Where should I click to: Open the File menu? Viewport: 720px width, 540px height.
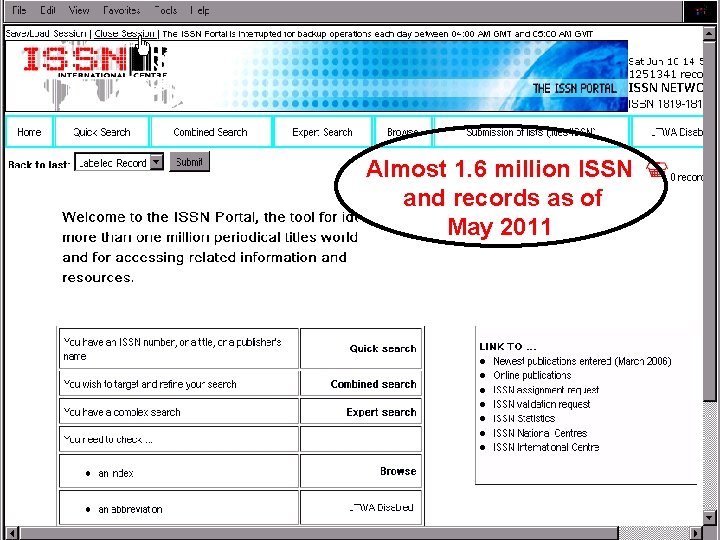[x=19, y=10]
